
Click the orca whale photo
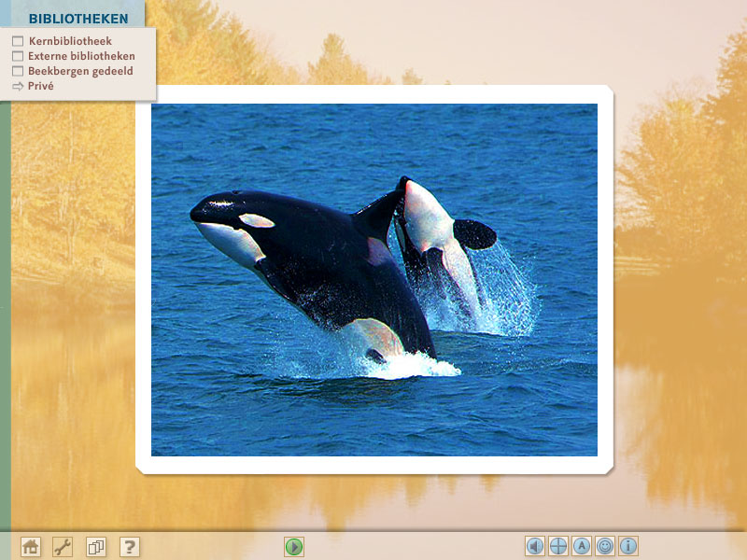click(x=374, y=280)
